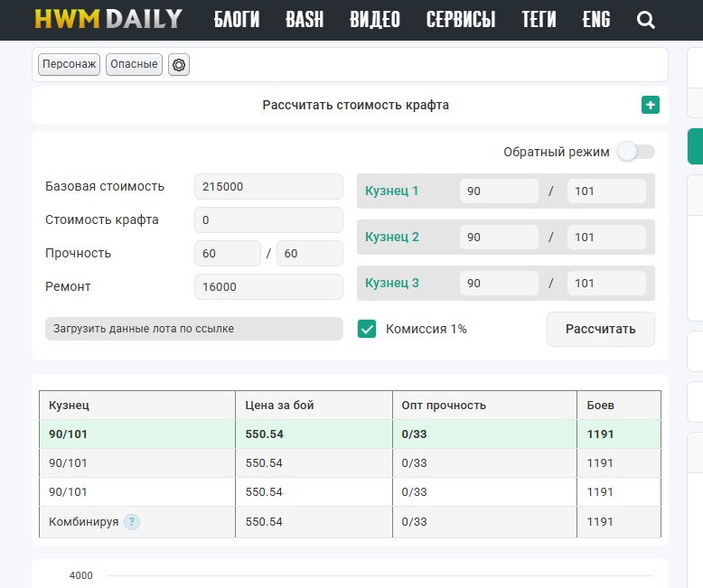Go to the ВИДЕО section
Viewport: 703px width, 588px height.
point(374,20)
